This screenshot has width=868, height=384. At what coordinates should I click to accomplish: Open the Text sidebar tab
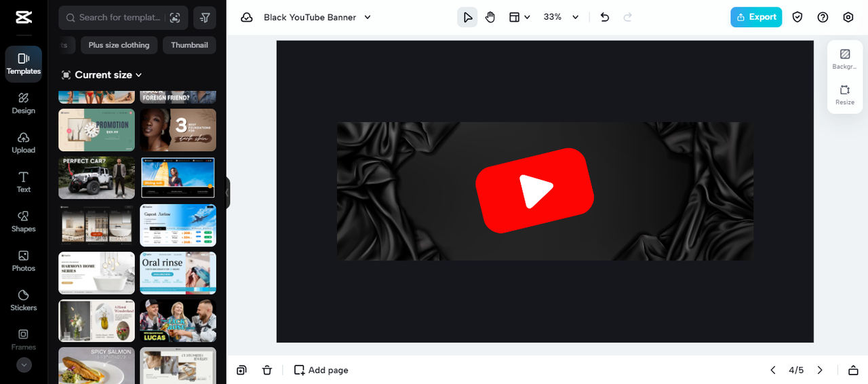24,182
